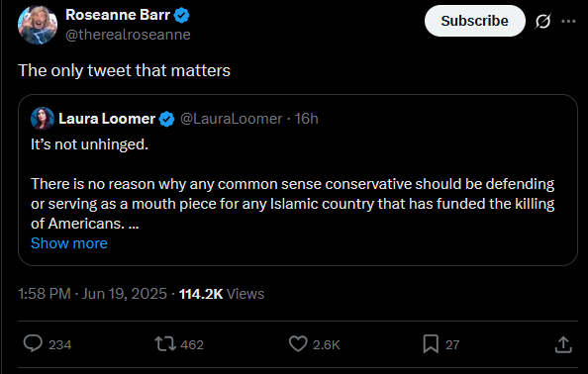Click the reply speech bubble icon

(33, 343)
